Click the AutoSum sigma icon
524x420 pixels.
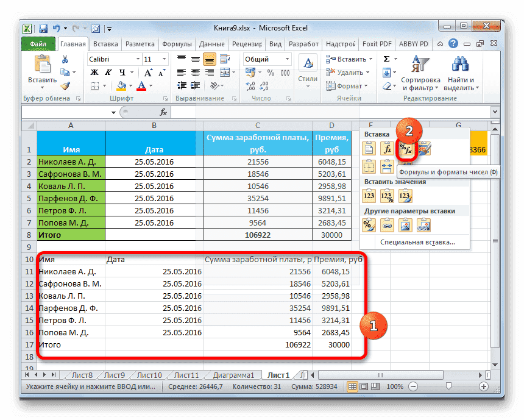(x=386, y=59)
